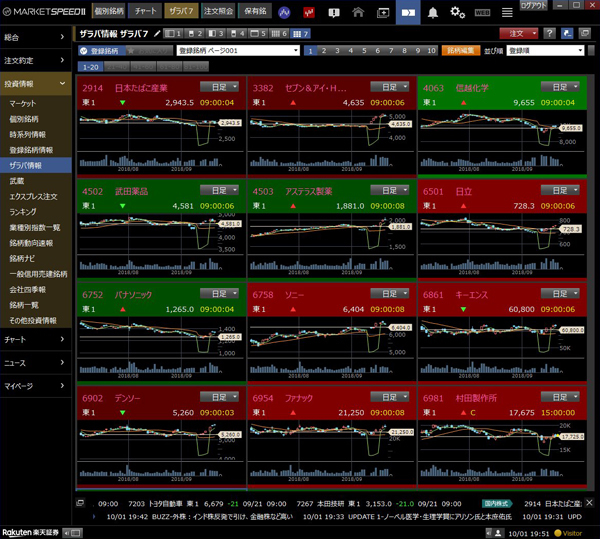
Task: Open 日足 dropdown for ソニー
Action: (390, 293)
